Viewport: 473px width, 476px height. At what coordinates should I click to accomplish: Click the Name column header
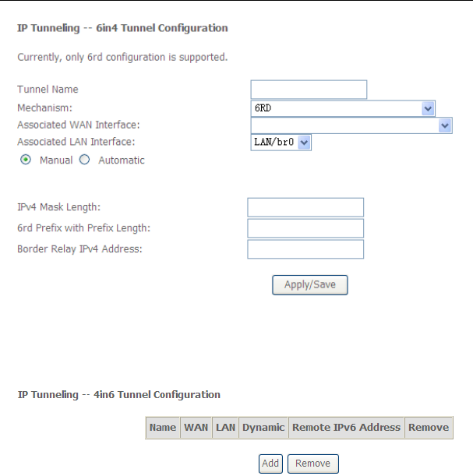pyautogui.click(x=163, y=428)
